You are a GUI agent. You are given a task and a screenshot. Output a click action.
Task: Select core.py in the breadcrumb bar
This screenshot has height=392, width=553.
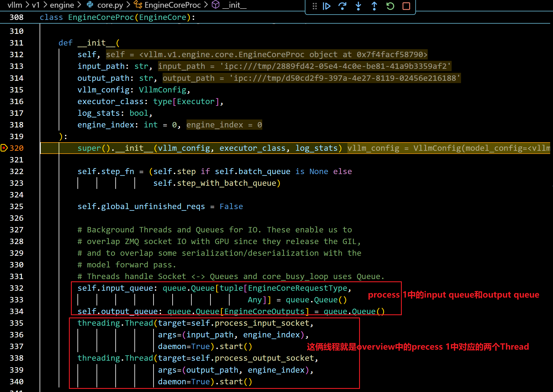pyautogui.click(x=110, y=5)
